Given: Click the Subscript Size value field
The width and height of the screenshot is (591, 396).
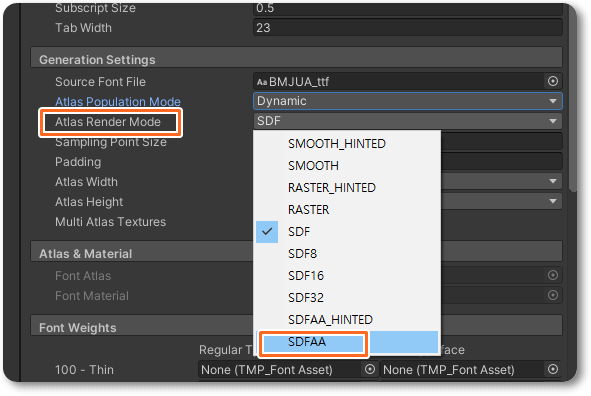Looking at the screenshot, I should click(407, 9).
